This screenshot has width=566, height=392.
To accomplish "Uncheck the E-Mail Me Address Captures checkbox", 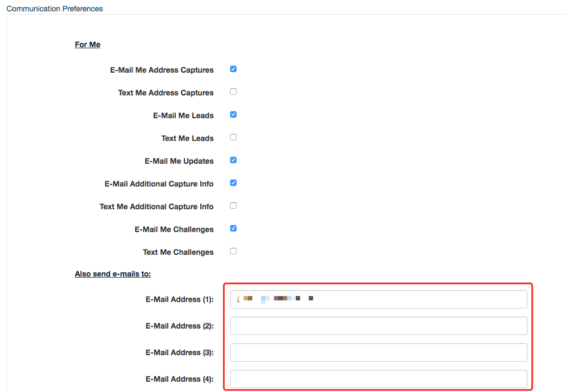I will (233, 69).
